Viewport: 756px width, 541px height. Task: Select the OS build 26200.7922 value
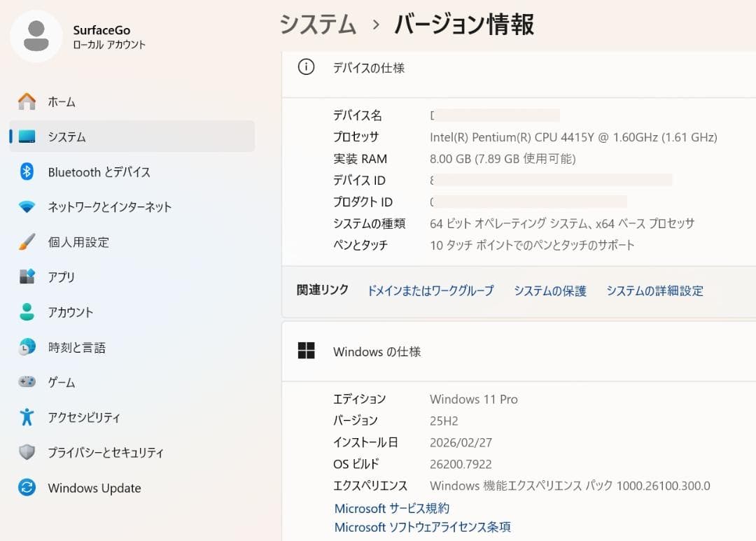pos(461,464)
